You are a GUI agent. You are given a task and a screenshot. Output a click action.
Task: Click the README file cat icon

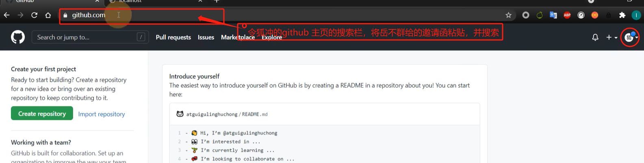(180, 114)
